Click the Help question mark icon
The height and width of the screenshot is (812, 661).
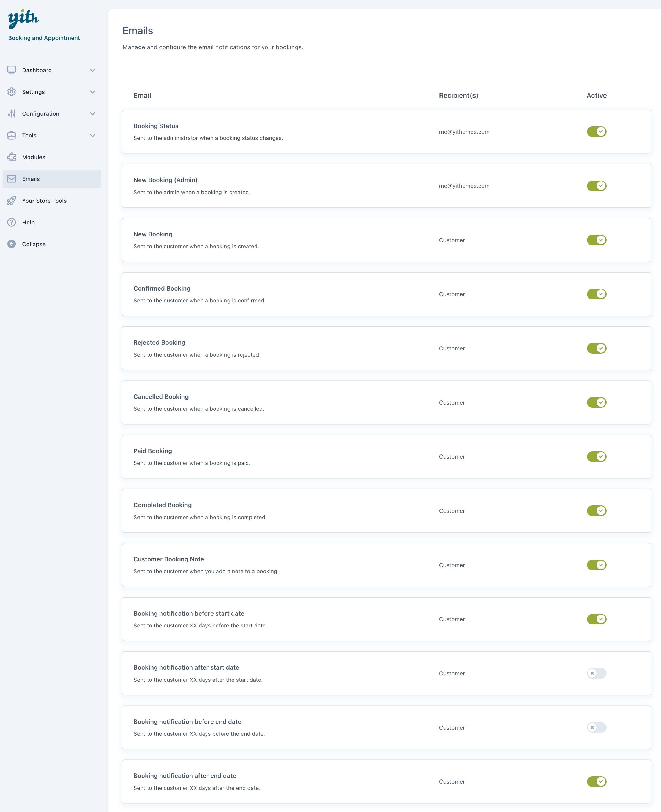12,222
